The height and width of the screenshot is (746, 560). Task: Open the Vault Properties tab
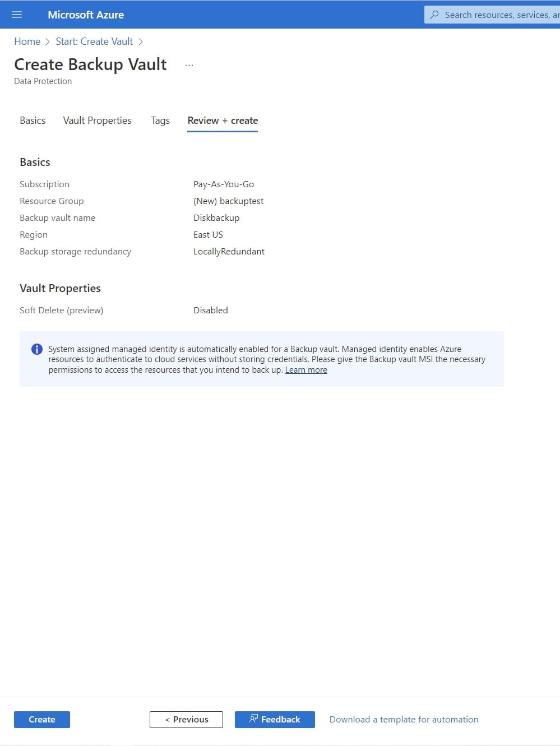point(97,121)
